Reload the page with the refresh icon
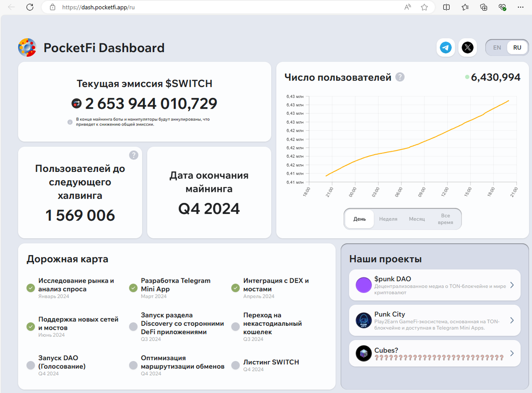532x393 pixels. 30,7
